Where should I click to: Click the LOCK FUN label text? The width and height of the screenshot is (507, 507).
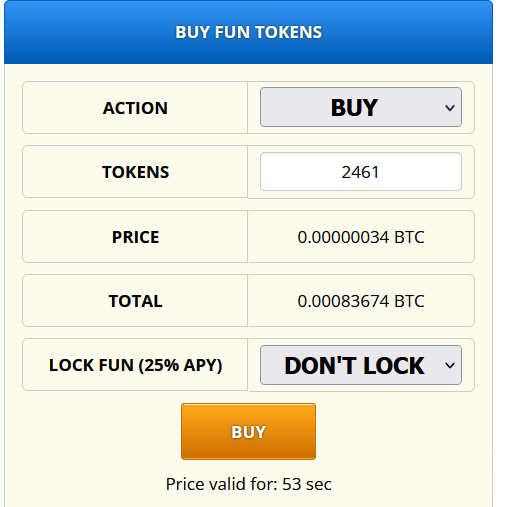(91, 365)
